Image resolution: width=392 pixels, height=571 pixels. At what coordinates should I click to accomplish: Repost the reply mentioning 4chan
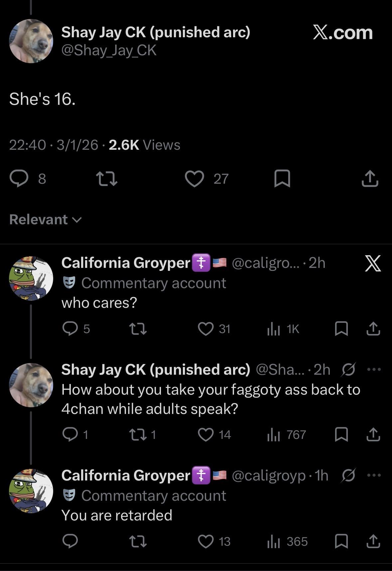point(137,435)
